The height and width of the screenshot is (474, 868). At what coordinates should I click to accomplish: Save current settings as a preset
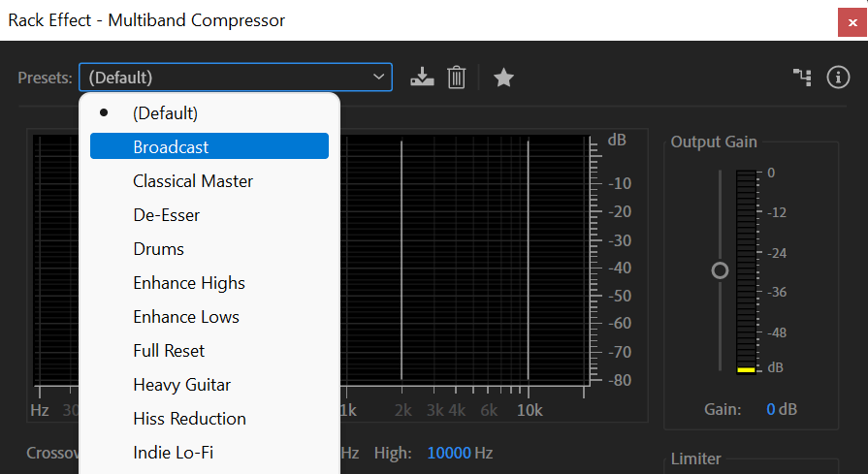422,78
